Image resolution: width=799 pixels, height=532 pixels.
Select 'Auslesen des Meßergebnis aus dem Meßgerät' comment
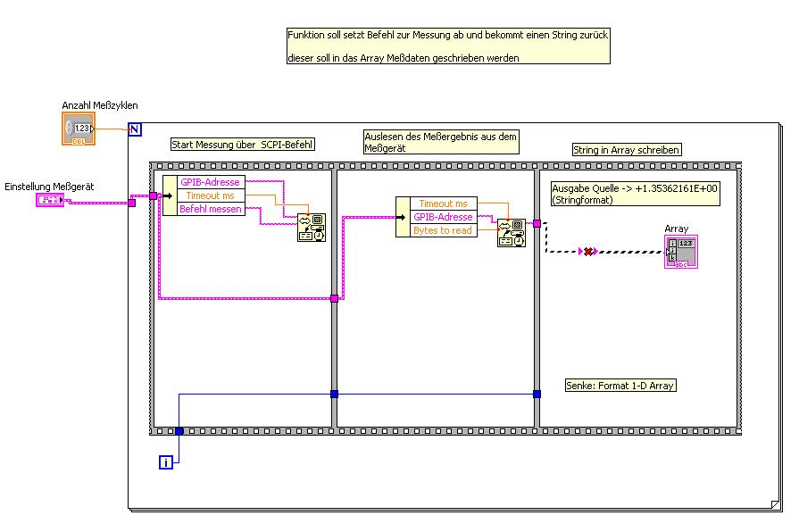point(441,142)
